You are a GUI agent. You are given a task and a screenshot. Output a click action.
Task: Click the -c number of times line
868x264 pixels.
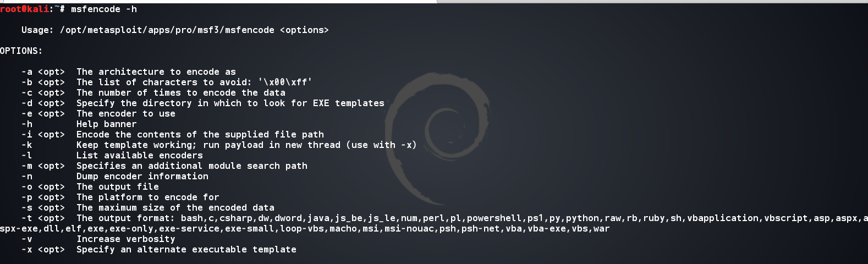(x=153, y=93)
